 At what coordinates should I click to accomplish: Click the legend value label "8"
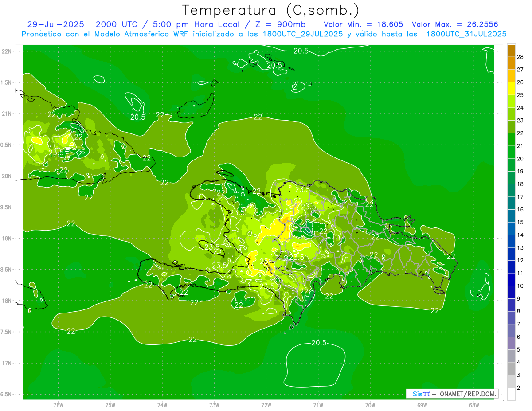click(x=519, y=311)
